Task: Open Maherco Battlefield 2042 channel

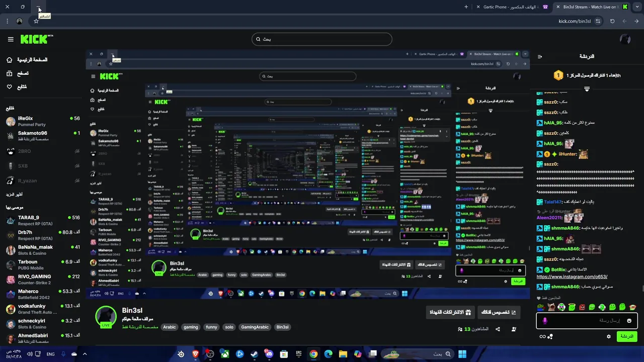Action: [x=42, y=294]
